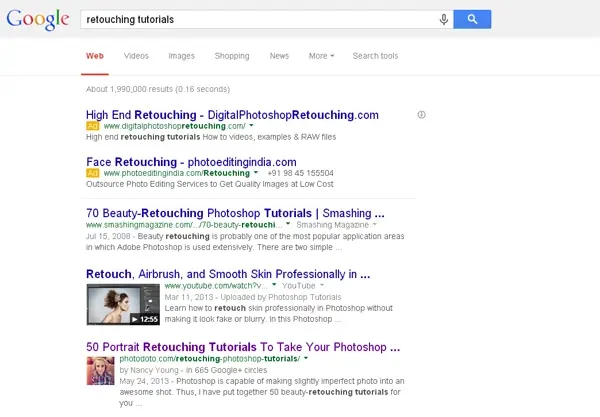Image resolution: width=600 pixels, height=417 pixels.
Task: Click the YouTube source label
Action: coord(298,286)
